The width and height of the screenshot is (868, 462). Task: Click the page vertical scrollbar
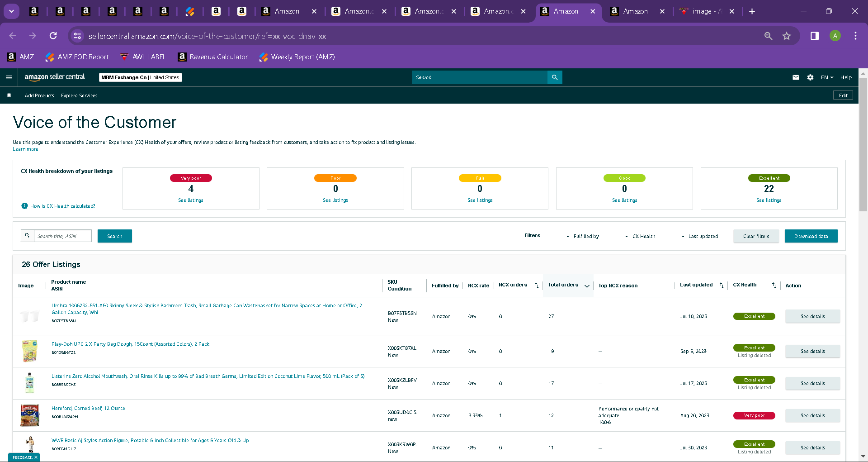(x=863, y=145)
